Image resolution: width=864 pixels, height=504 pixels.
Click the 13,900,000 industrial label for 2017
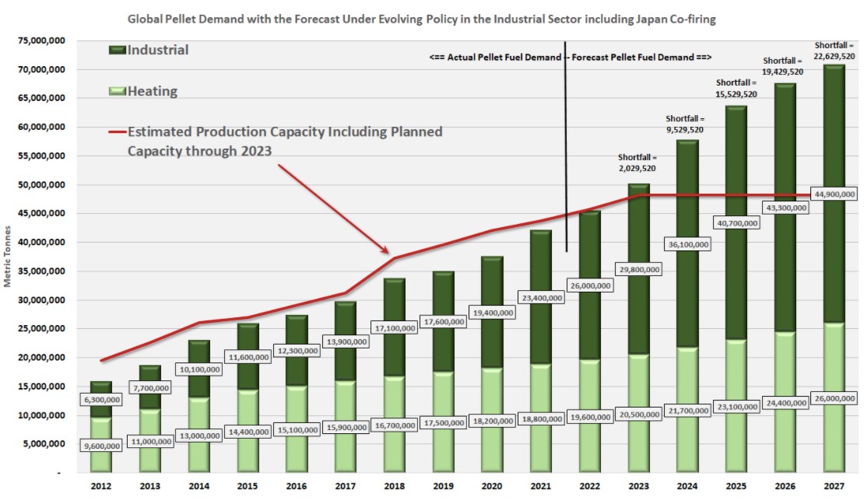(x=346, y=341)
